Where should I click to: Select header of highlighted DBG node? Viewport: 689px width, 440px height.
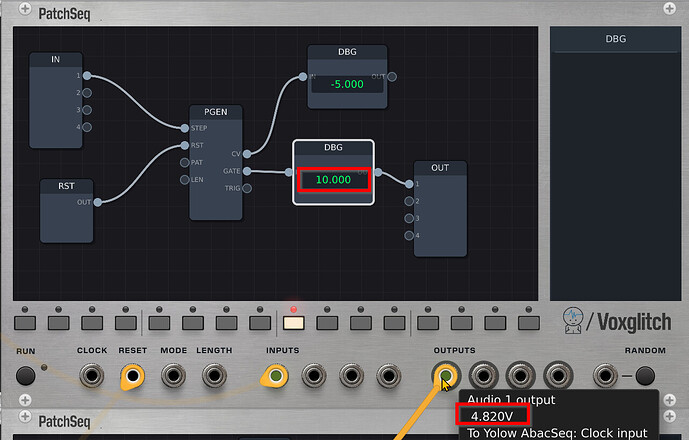click(x=333, y=148)
